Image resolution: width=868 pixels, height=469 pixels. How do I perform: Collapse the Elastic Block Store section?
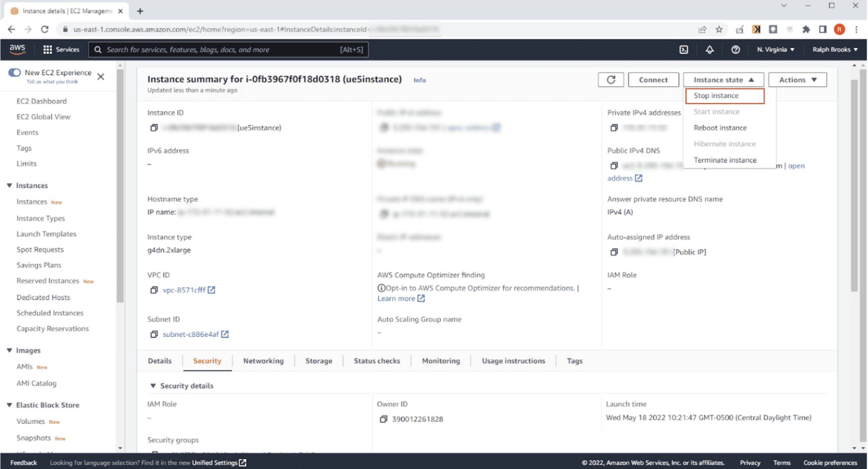pos(9,405)
